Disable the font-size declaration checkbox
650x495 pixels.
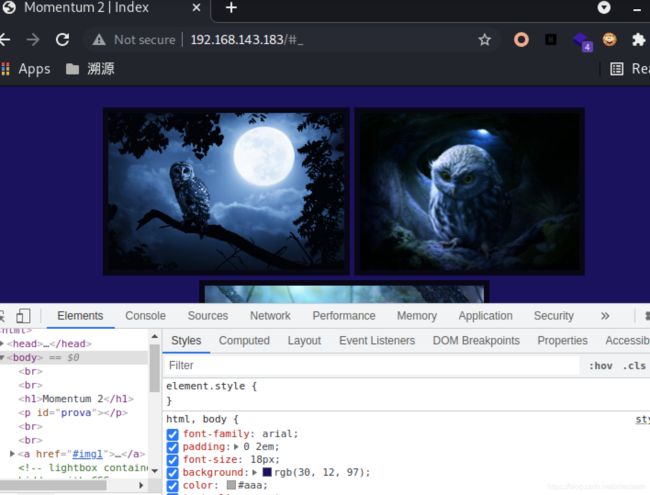click(172, 460)
